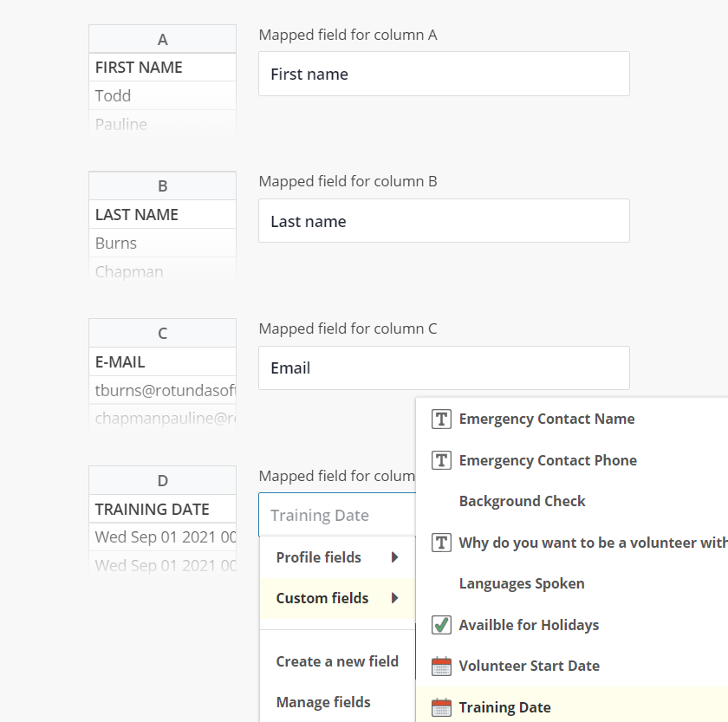Open the column A mapped field dropdown

click(444, 74)
